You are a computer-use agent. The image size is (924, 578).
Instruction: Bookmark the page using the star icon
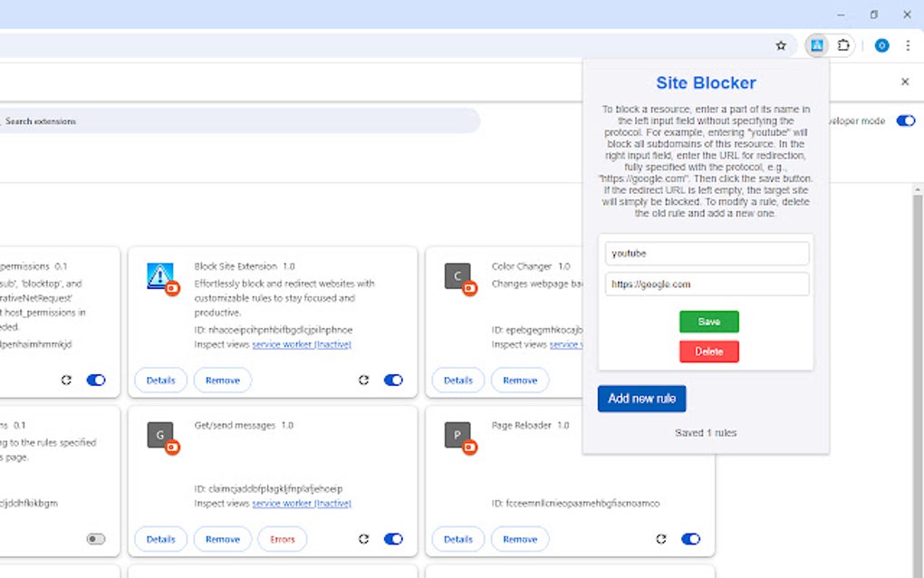781,45
